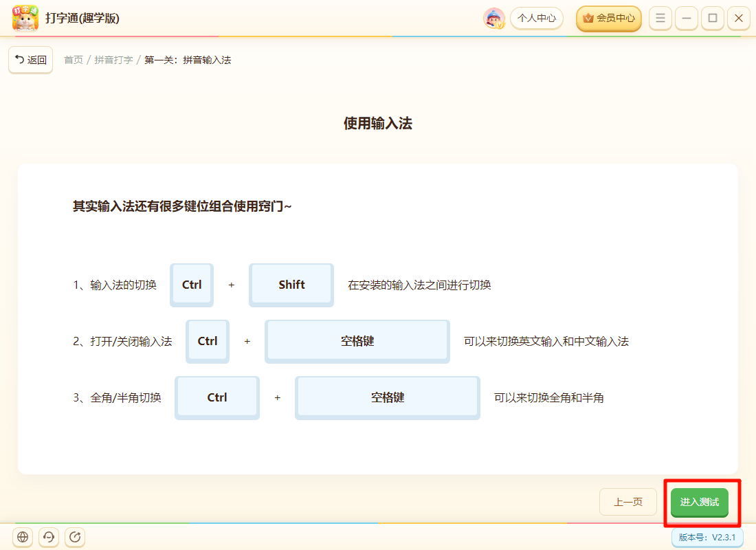Open the hamburger menu in title bar
This screenshot has width=756, height=550.
pyautogui.click(x=660, y=19)
